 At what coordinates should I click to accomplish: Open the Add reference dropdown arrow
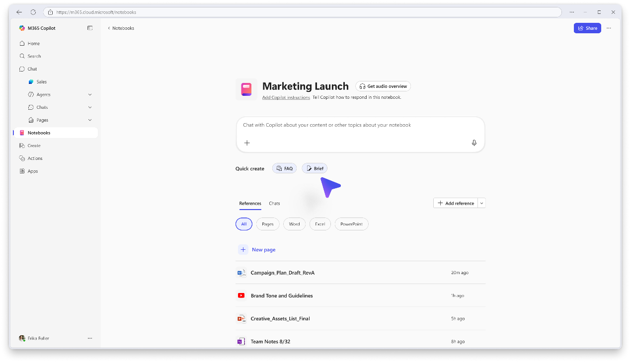481,203
